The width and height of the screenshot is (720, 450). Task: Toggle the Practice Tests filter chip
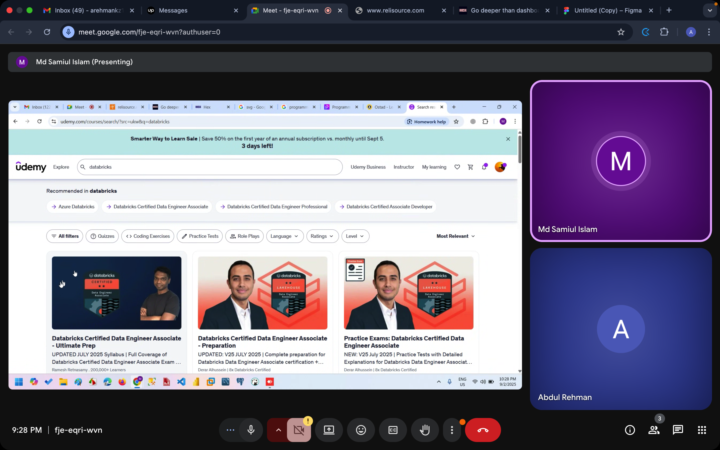tap(200, 236)
